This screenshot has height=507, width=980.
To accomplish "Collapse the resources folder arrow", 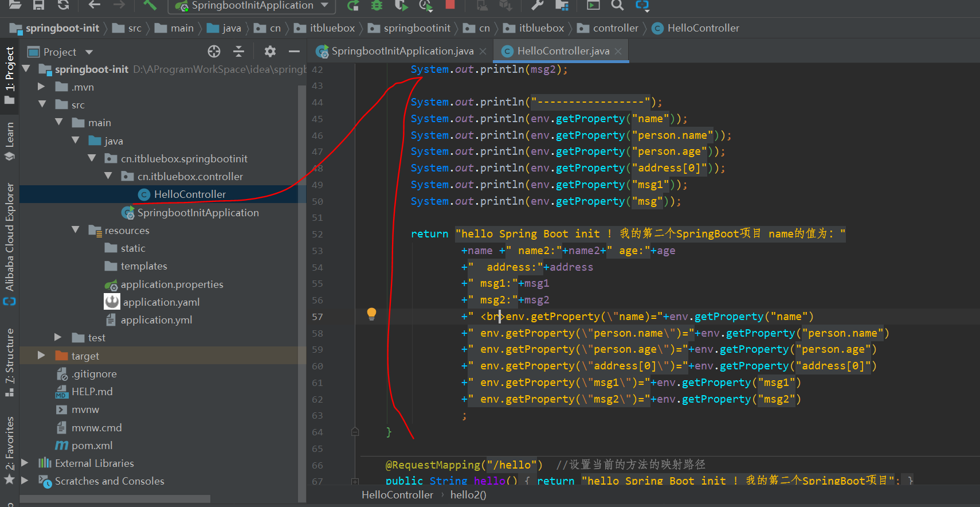I will [75, 230].
